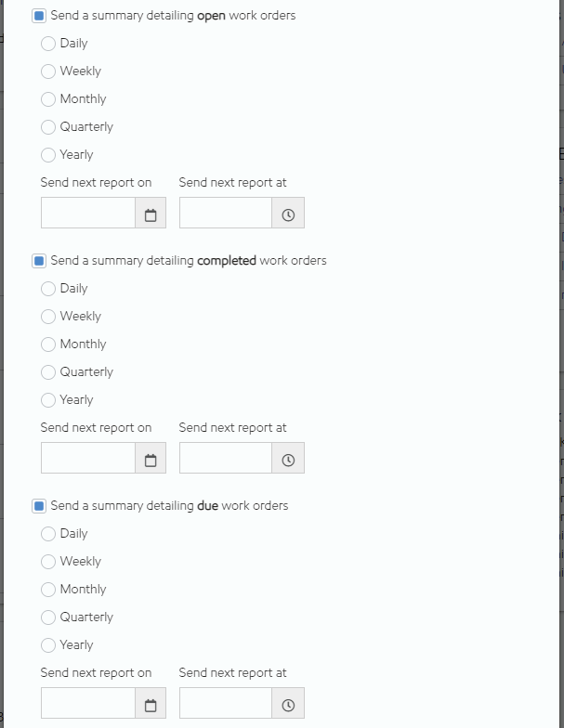Viewport: 564px width, 728px height.
Task: Uncheck the due work orders summary checkbox
Action: 39,506
